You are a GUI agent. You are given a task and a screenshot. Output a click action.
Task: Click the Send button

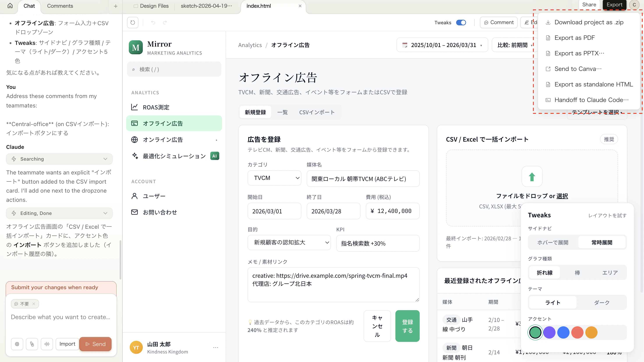pos(95,344)
